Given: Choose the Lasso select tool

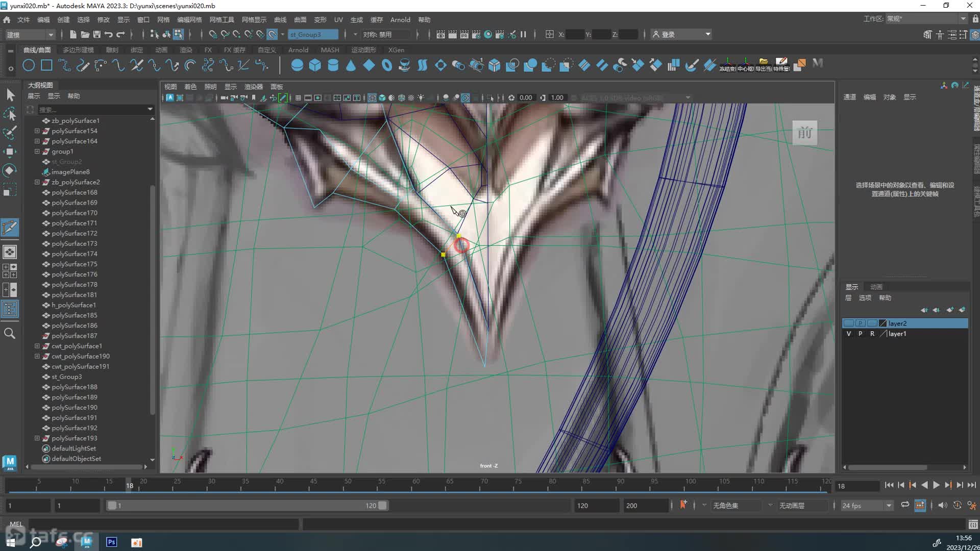Looking at the screenshot, I should click(x=10, y=114).
